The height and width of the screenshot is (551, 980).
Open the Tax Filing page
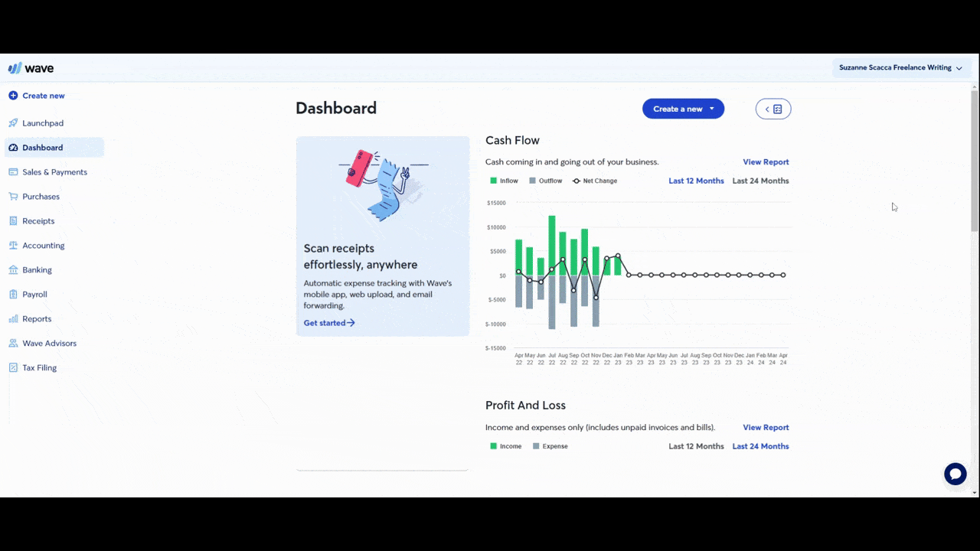coord(40,368)
